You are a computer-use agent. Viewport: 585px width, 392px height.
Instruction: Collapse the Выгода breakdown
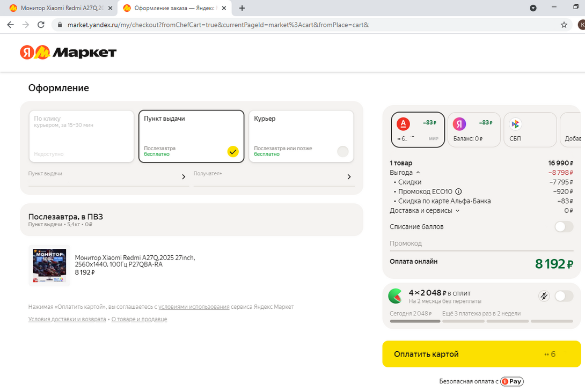(418, 173)
